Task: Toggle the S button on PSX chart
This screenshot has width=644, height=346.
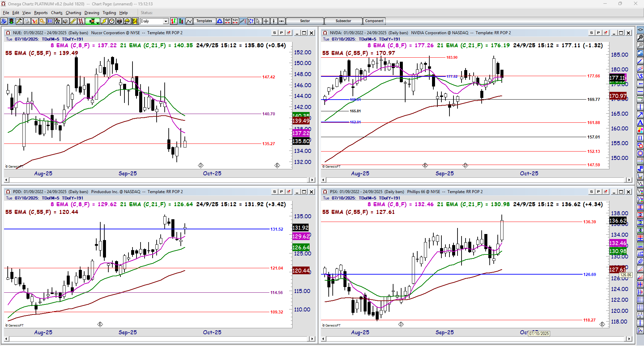Action: (x=591, y=192)
